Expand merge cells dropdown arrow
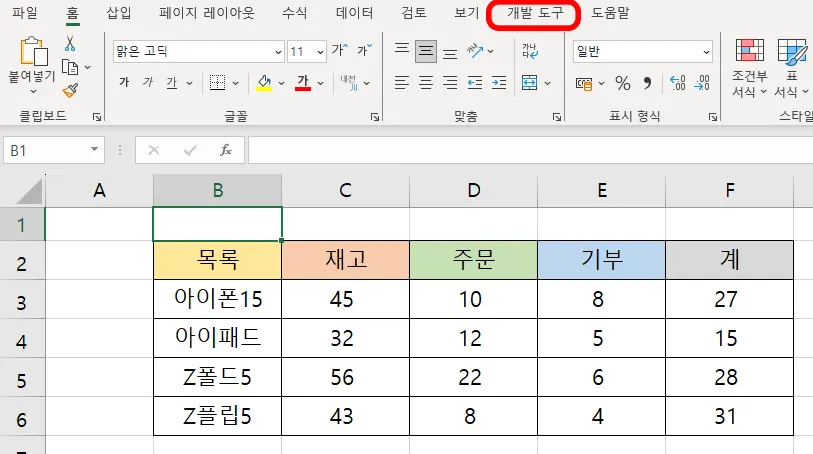Viewport: 813px width, 454px height. [x=548, y=83]
